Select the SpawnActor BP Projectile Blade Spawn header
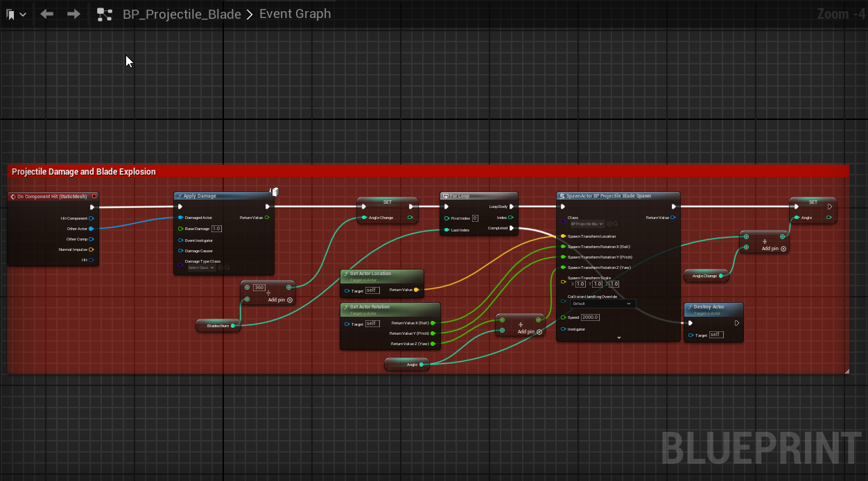 (x=618, y=196)
